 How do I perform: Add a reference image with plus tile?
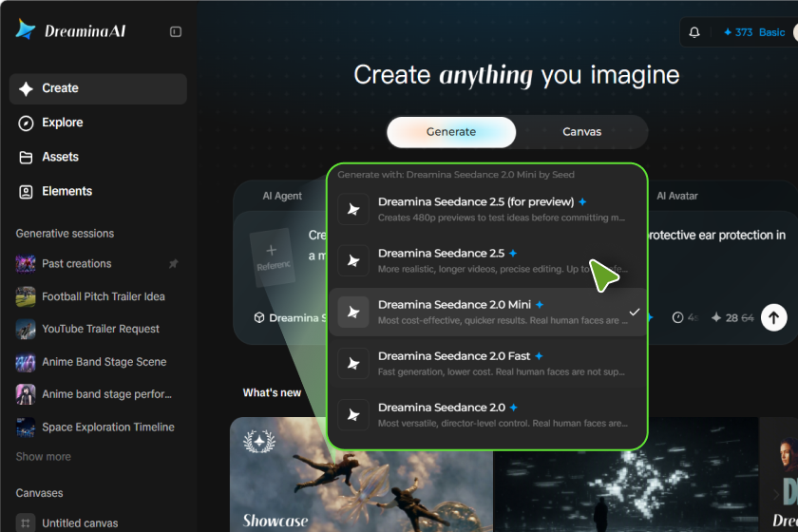pyautogui.click(x=273, y=257)
